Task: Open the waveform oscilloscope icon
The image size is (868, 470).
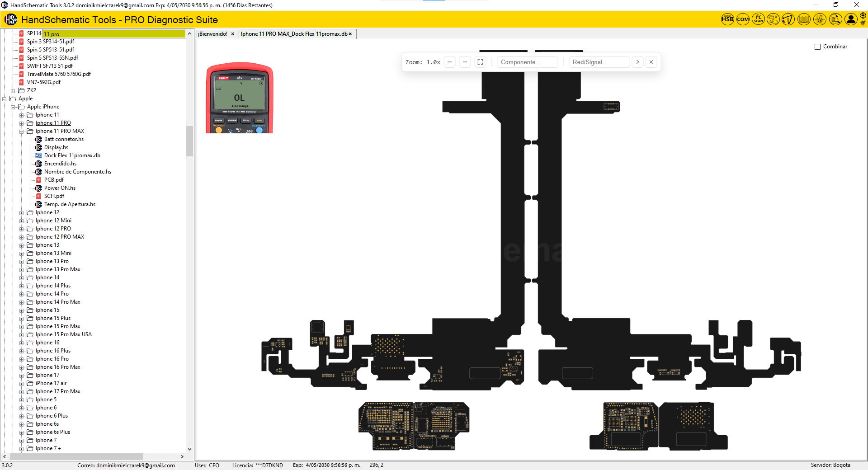Action: click(x=820, y=19)
